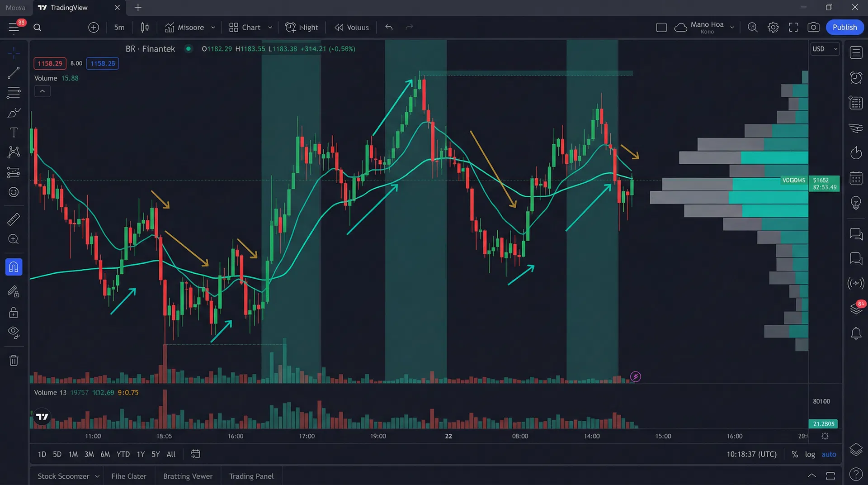Viewport: 868px width, 485px height.
Task: Click the alerts bell icon on right sidebar
Action: coord(856,333)
